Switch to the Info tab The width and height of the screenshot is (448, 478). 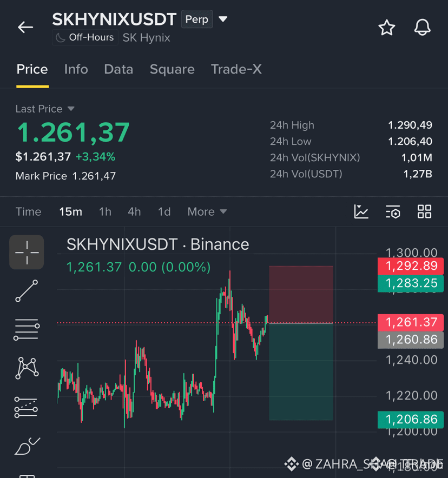pyautogui.click(x=76, y=69)
